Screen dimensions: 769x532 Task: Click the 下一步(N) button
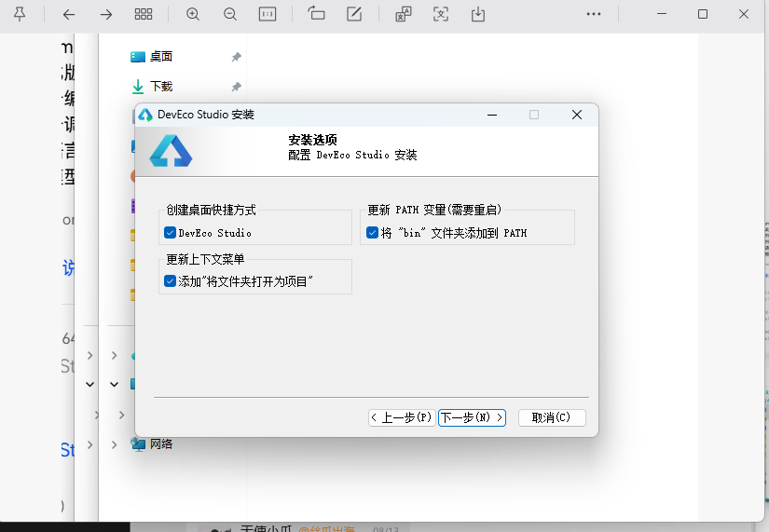[x=472, y=417]
